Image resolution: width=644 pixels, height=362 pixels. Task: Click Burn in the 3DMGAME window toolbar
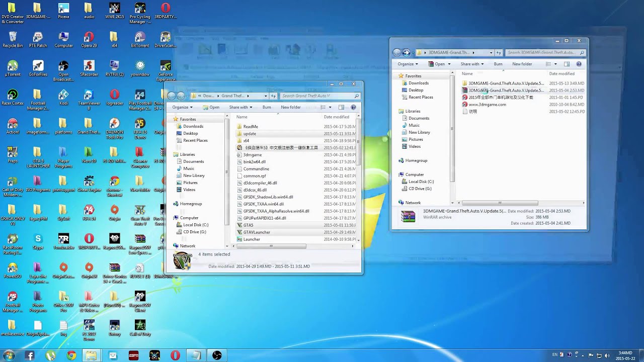[x=498, y=64]
